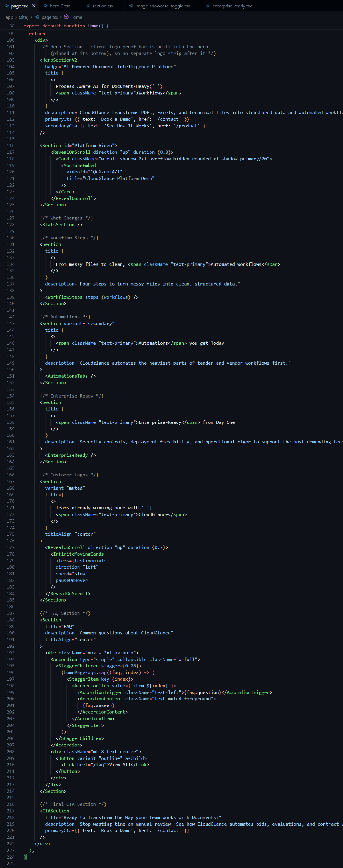Viewport: 343px width, 868px height.
Task: Click the {faq.answer} expression
Action: pyautogui.click(x=98, y=705)
